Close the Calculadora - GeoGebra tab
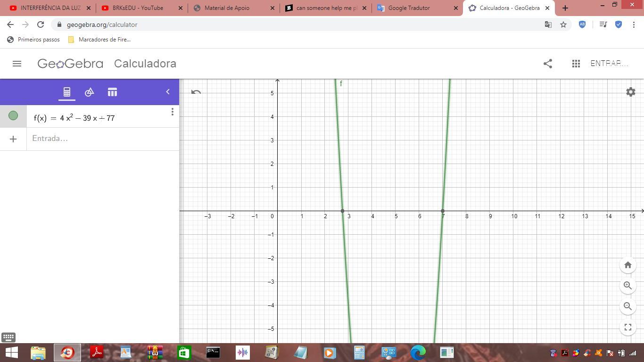Viewport: 644px width, 362px height. tap(547, 8)
